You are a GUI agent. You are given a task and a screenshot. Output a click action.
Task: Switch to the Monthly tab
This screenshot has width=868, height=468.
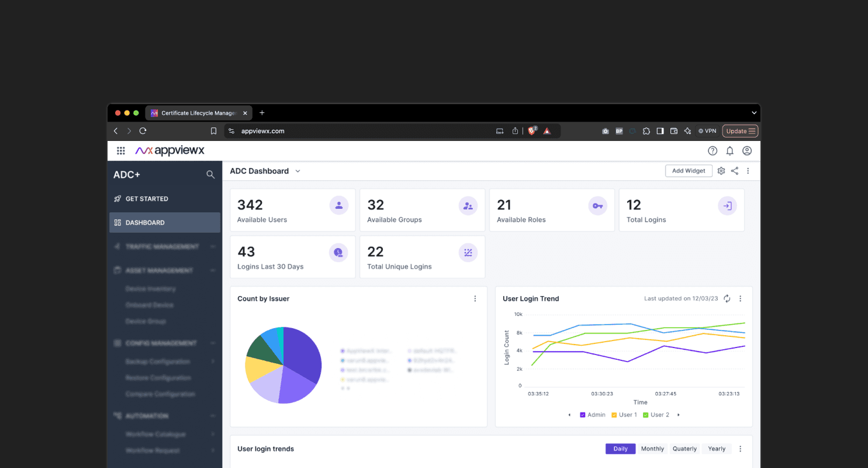pos(652,449)
